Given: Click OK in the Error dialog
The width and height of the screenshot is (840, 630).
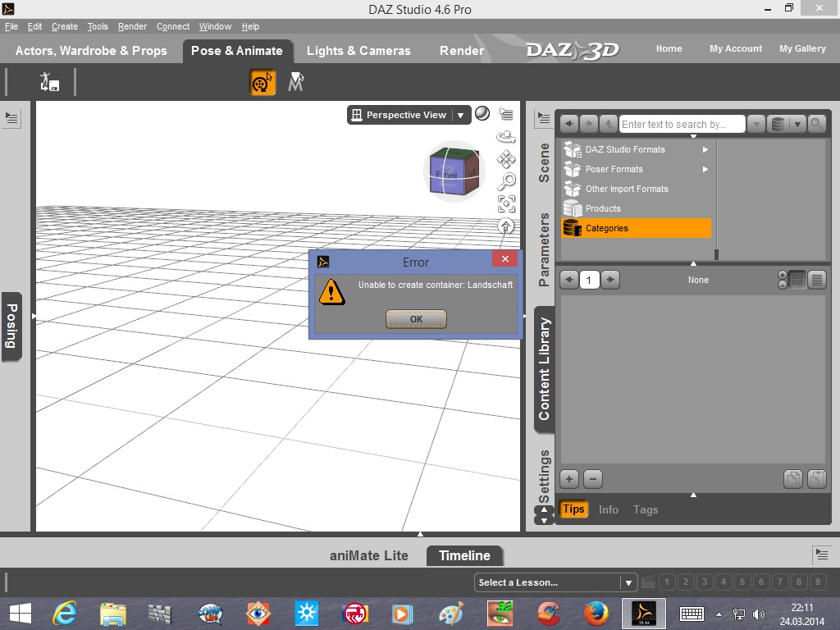Looking at the screenshot, I should click(416, 319).
